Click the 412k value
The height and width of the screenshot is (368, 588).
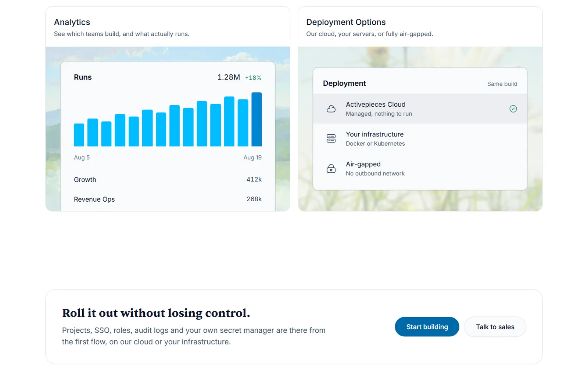(x=254, y=180)
